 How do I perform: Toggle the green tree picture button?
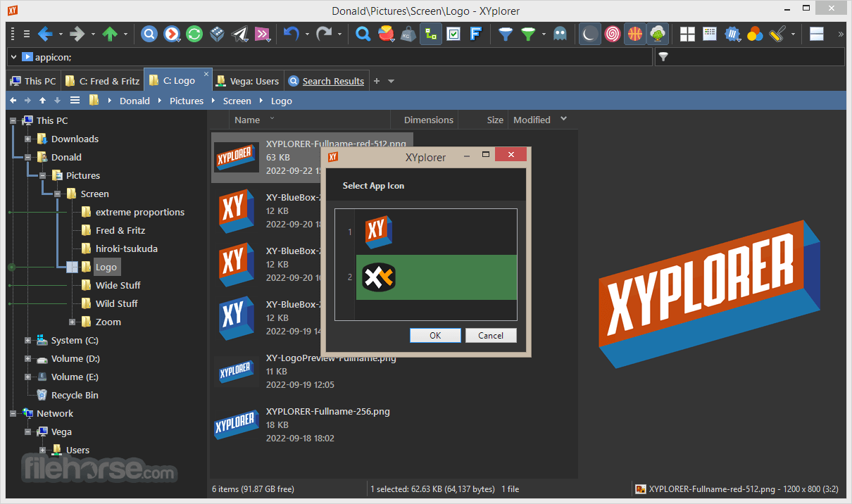(x=658, y=33)
